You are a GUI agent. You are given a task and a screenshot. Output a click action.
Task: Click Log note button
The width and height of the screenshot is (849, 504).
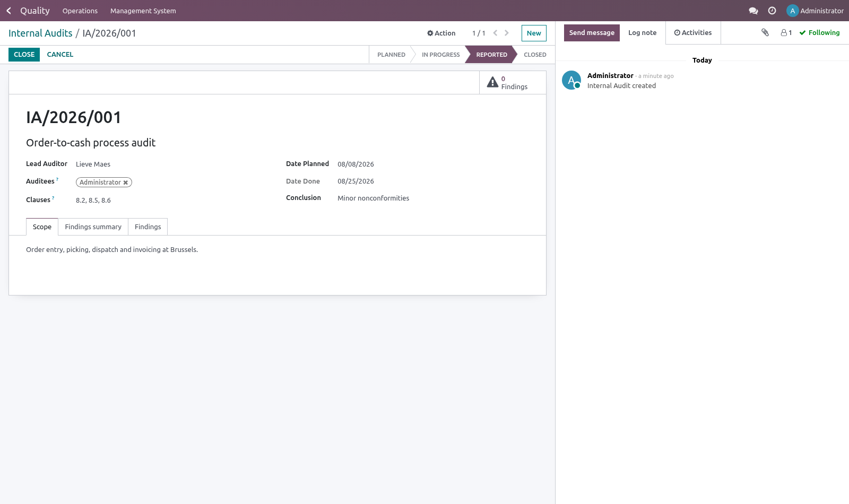(642, 33)
